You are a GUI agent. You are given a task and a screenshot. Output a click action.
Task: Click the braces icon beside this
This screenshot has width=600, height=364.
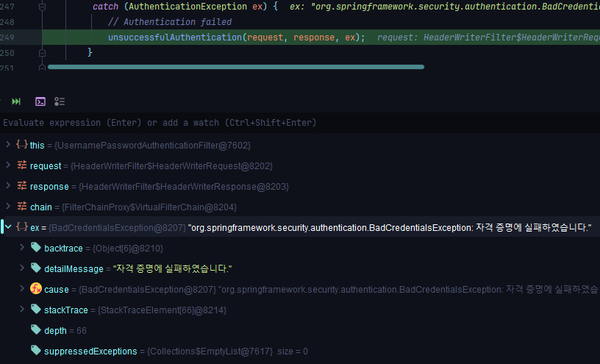pos(21,145)
